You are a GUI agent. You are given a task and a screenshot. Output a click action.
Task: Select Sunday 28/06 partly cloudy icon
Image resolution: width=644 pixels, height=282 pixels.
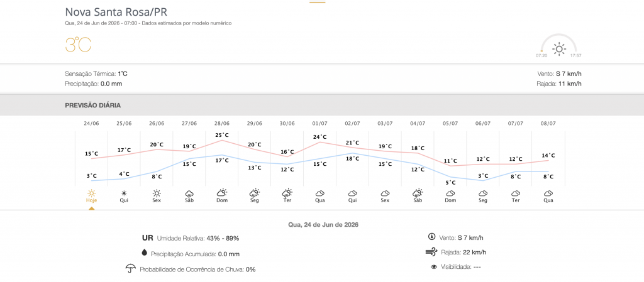(222, 193)
